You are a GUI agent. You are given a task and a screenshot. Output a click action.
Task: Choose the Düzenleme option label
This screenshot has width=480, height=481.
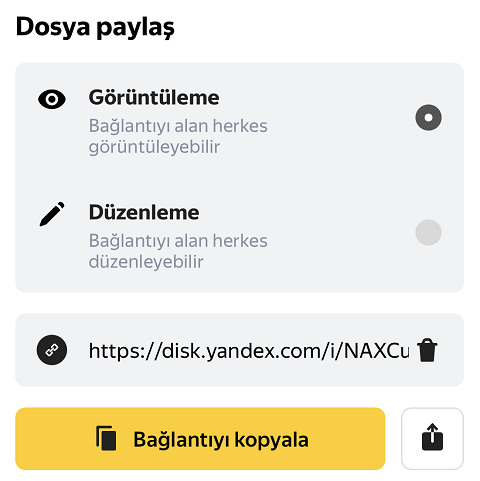144,212
